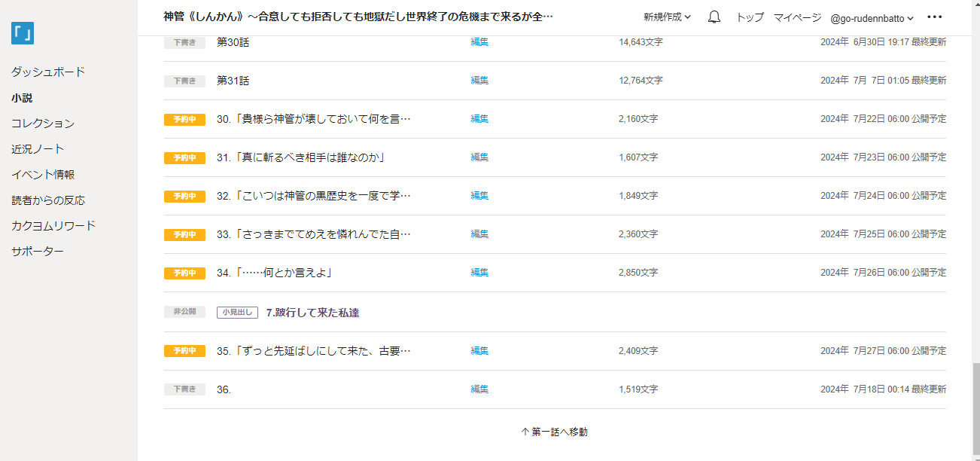Open the three-dot more options menu
This screenshot has width=980, height=461.
click(934, 17)
